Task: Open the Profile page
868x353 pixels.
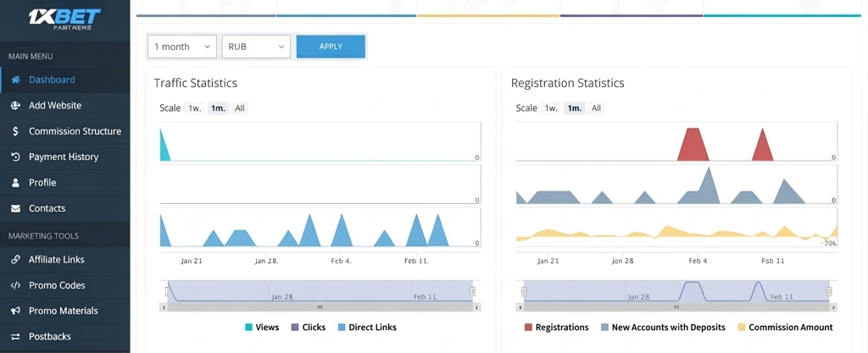Action: click(x=65, y=182)
